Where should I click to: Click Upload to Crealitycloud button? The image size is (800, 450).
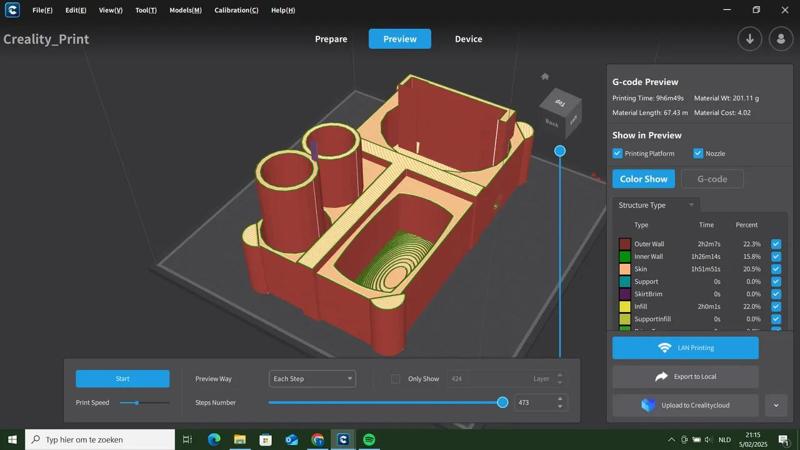click(685, 405)
